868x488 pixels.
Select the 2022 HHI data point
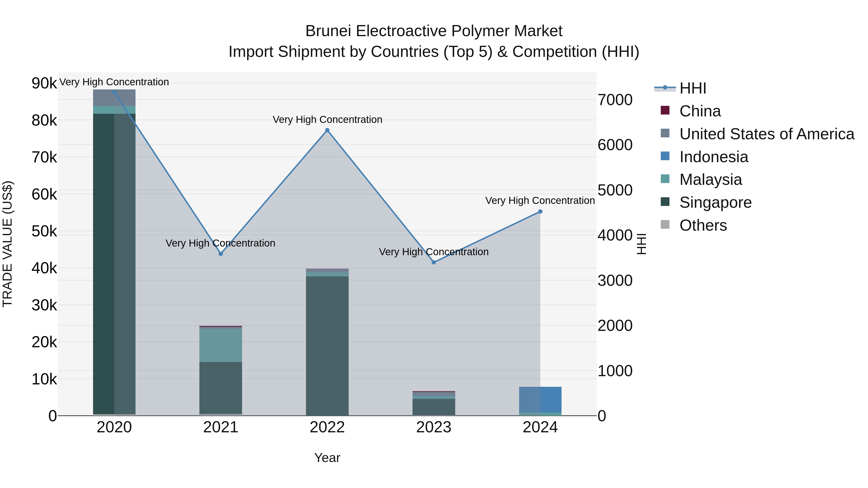pos(327,130)
